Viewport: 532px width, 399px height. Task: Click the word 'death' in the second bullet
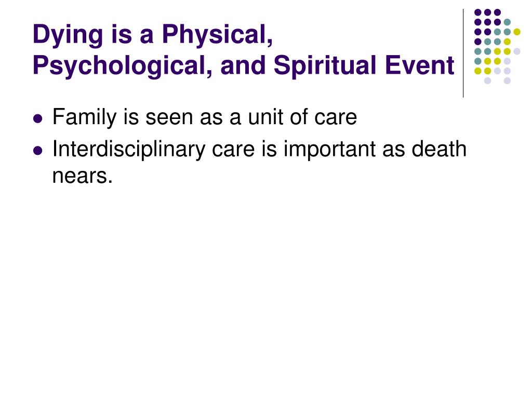coord(439,149)
